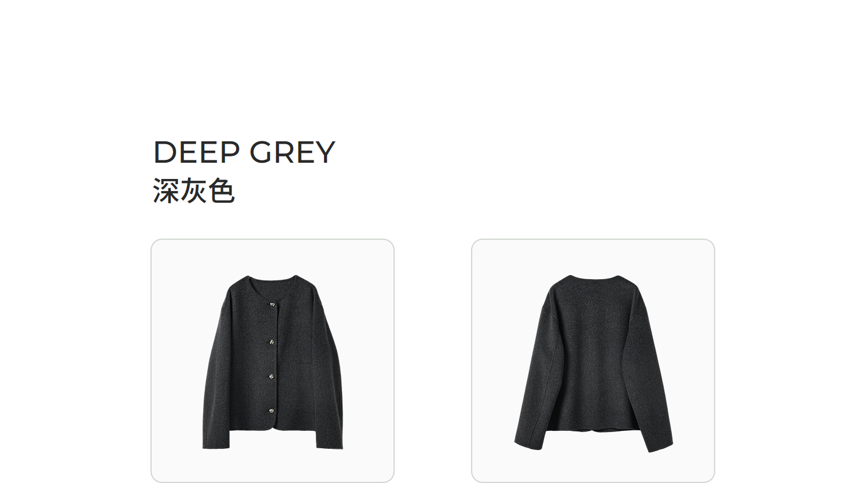Click the back neckline of the rear-view jacket
Viewport: 868px width, 483px height.
594,279
